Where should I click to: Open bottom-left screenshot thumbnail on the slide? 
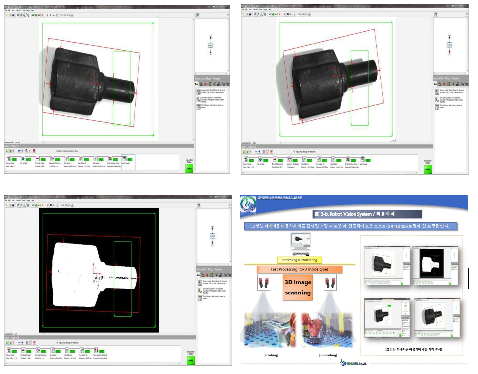tap(387, 318)
